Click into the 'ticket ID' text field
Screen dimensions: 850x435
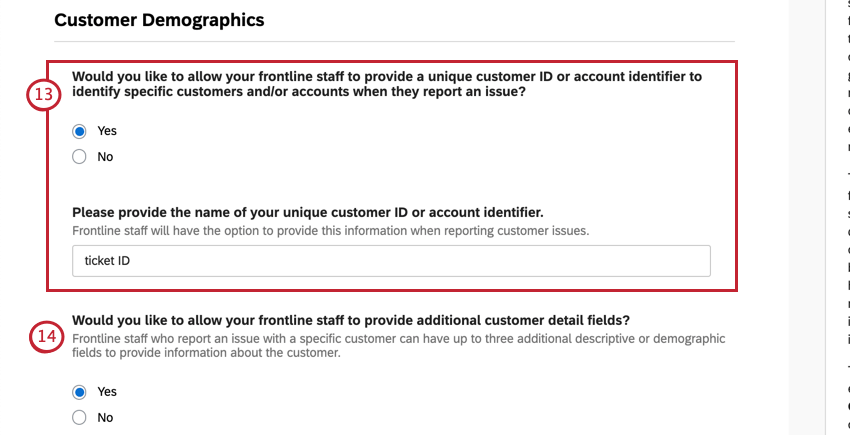(x=391, y=261)
